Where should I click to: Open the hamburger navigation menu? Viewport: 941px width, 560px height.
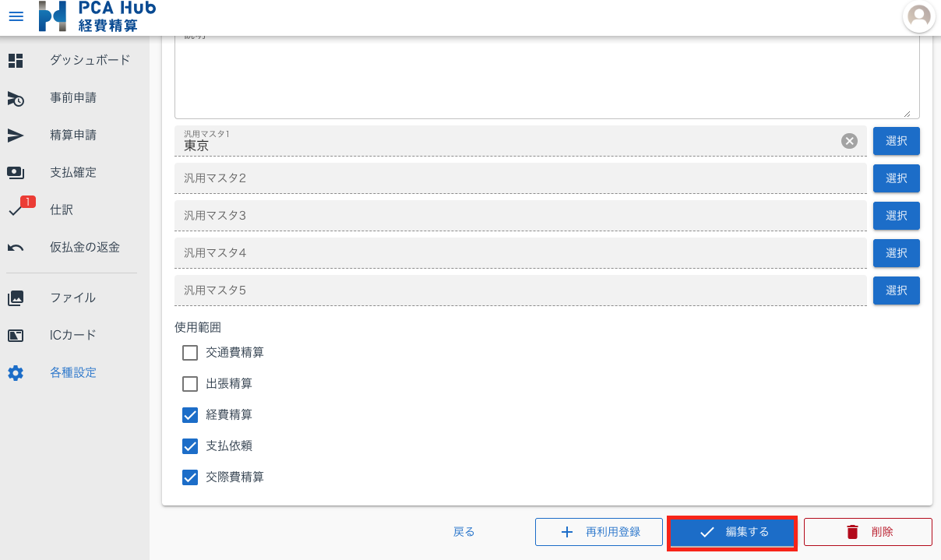[x=16, y=16]
